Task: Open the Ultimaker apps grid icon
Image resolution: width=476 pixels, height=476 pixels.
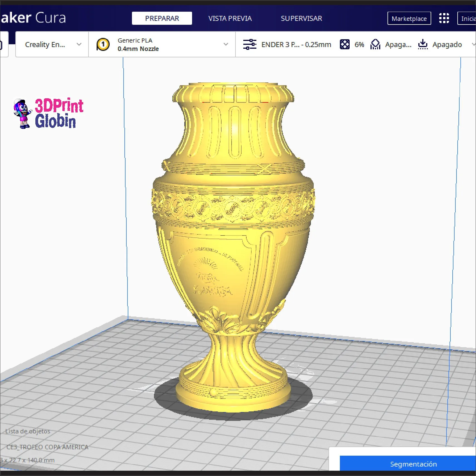Action: click(x=444, y=18)
